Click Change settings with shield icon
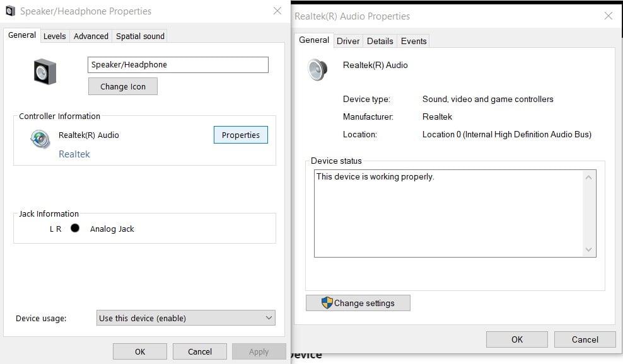Image resolution: width=623 pixels, height=364 pixels. click(x=358, y=303)
